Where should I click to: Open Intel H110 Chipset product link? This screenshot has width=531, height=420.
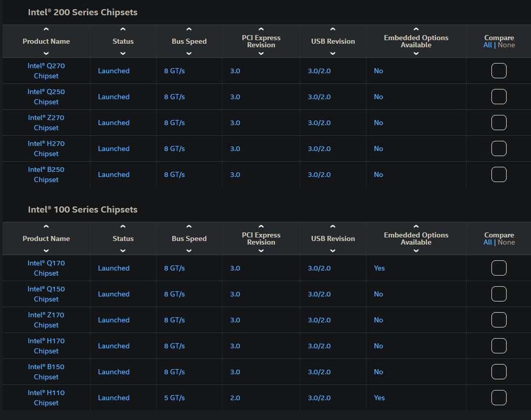[46, 397]
